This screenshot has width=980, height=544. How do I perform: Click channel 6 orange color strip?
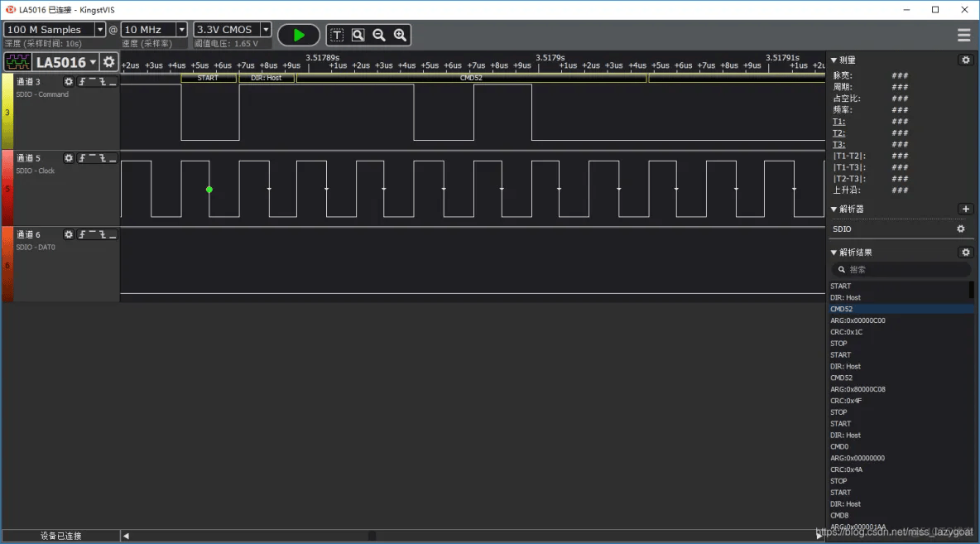tap(7, 264)
